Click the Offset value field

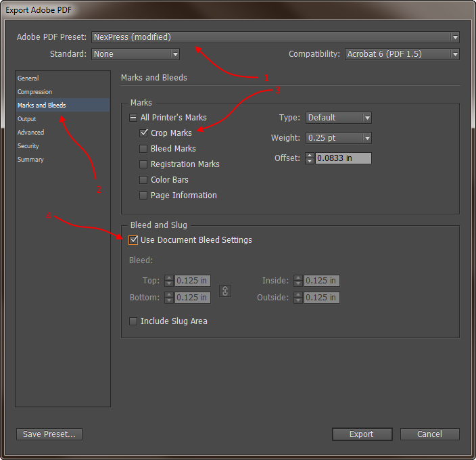[343, 158]
